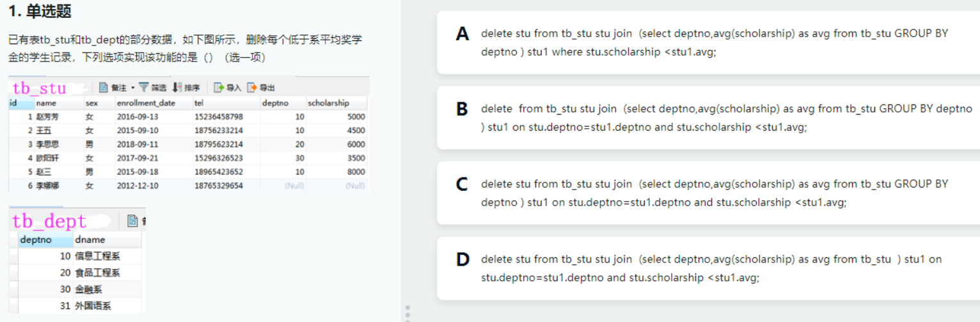Click the memo icon beside tb_dept
Screen dimensions: 980x322
pos(132,221)
